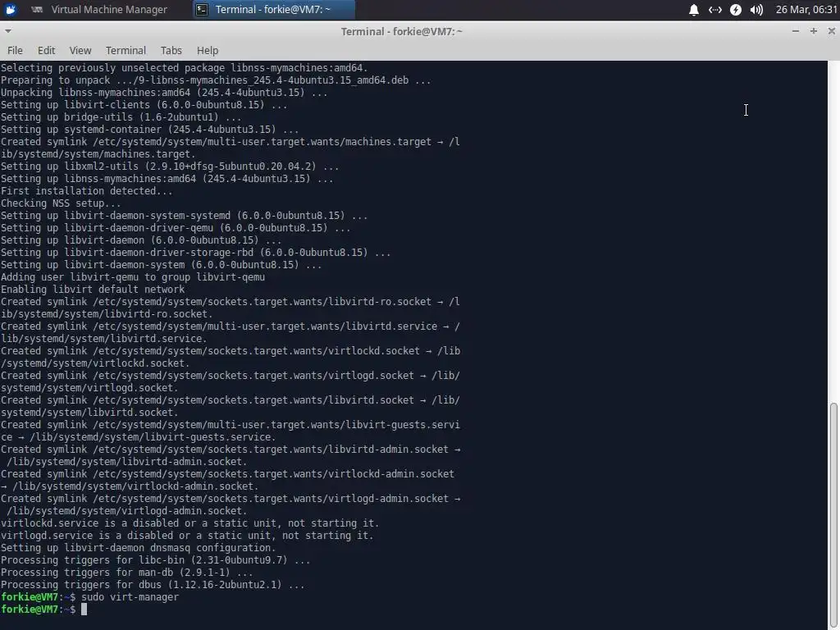Open the power manager tray icon
840x630 pixels.
pyautogui.click(x=736, y=10)
